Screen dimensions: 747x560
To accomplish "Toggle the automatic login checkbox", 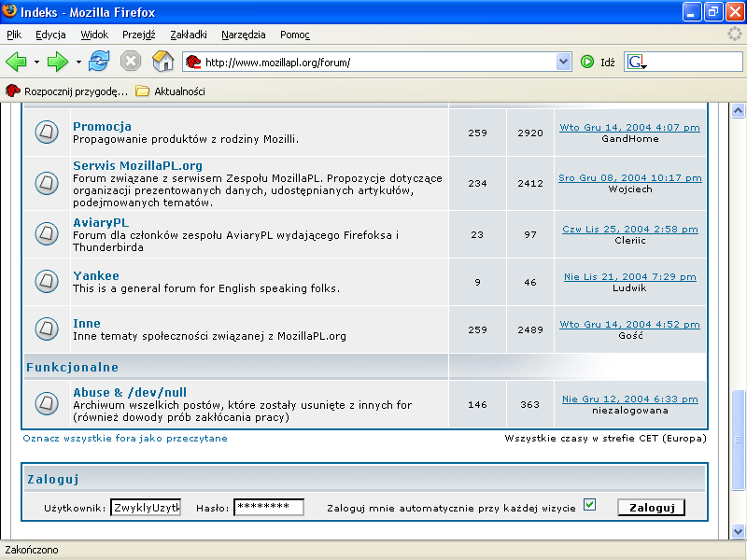I will [x=589, y=505].
